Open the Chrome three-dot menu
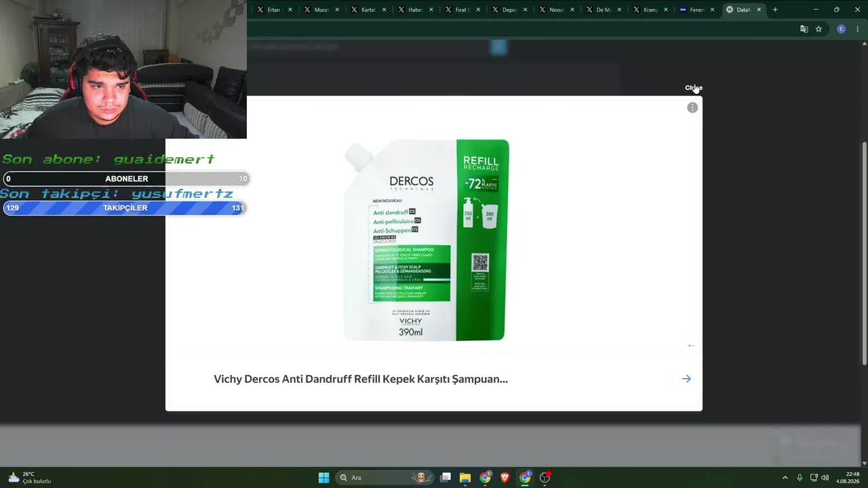Screen dimensions: 868x488 [858, 29]
